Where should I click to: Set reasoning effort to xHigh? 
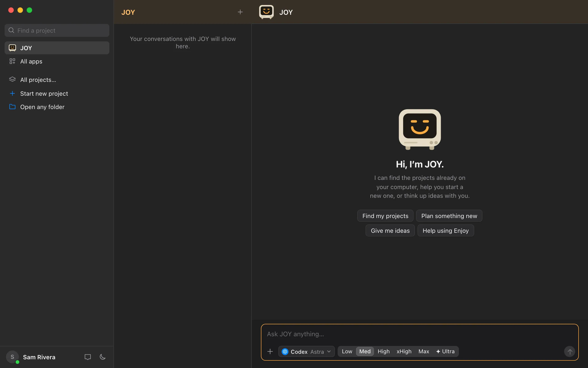tap(404, 351)
